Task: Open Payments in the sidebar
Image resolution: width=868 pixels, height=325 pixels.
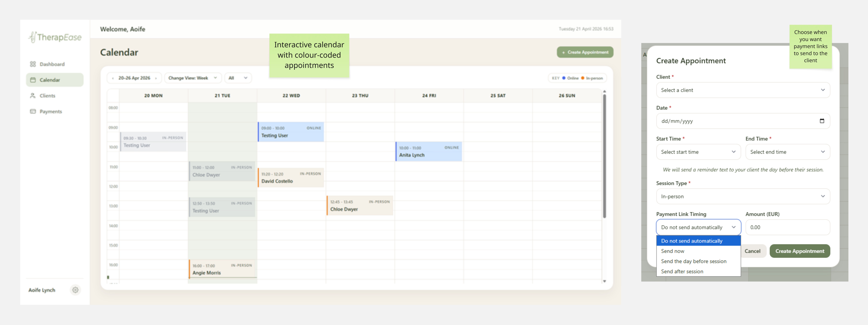Action: [x=55, y=112]
